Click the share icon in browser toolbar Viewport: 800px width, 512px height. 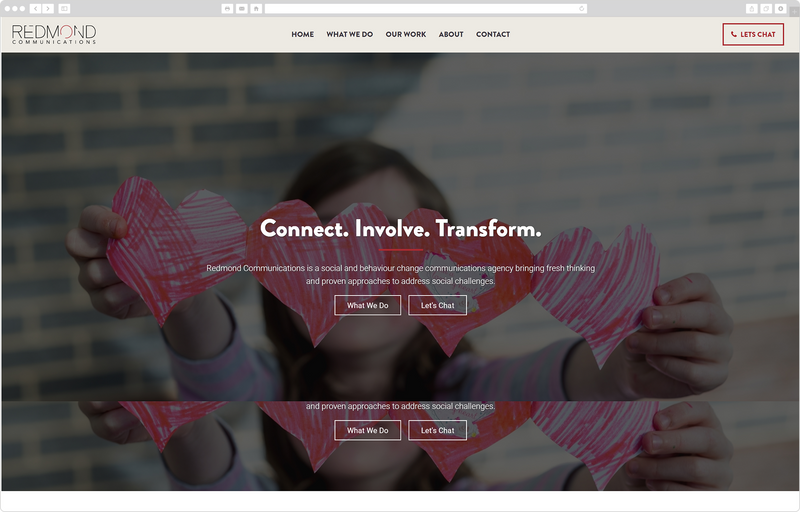click(752, 9)
